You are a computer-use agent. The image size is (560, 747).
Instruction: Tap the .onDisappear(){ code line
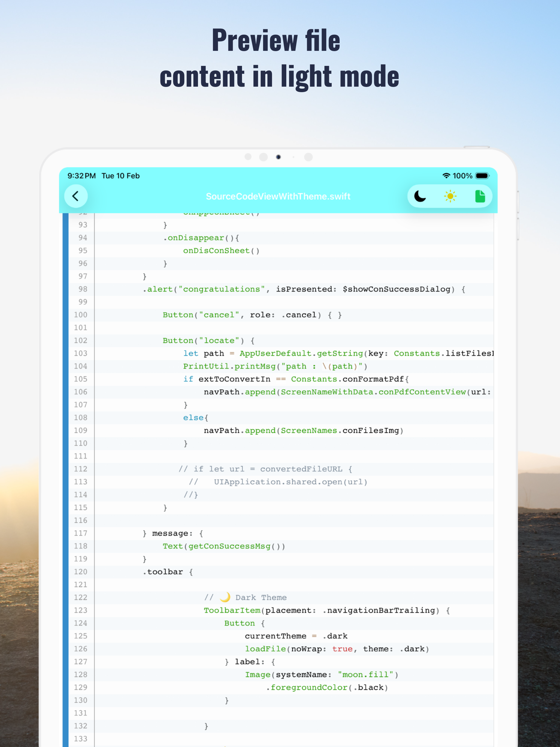tap(201, 238)
